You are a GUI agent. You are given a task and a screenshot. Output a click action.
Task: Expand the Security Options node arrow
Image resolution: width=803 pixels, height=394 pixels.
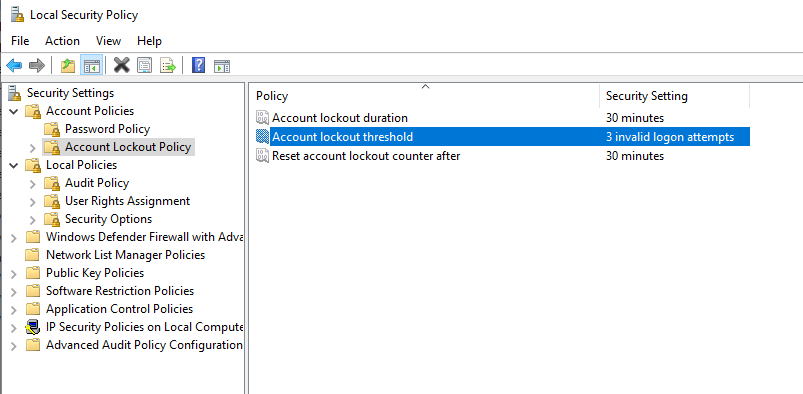coord(33,219)
